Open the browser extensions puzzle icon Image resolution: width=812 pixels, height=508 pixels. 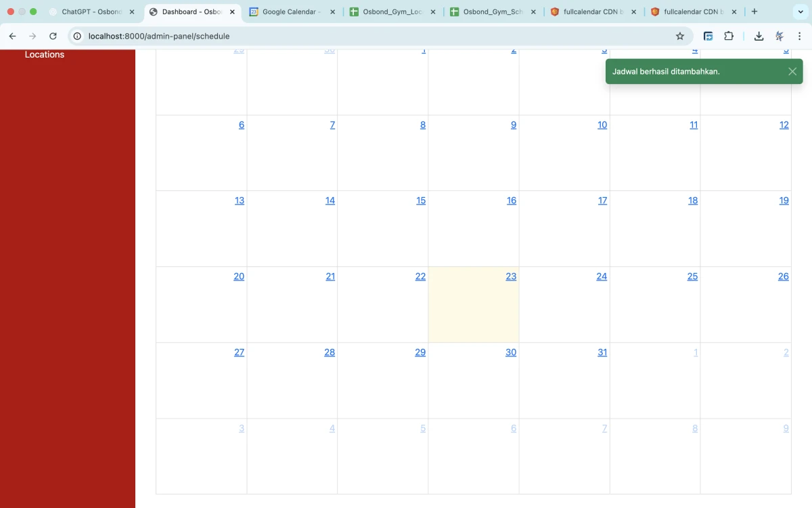(x=729, y=37)
